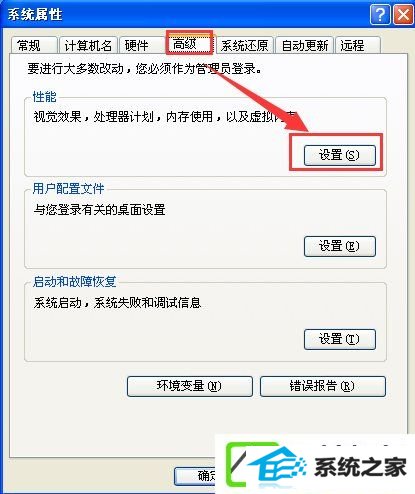415x494 pixels.
Task: Click the 用户配置文件 group label
Action: click(x=68, y=189)
